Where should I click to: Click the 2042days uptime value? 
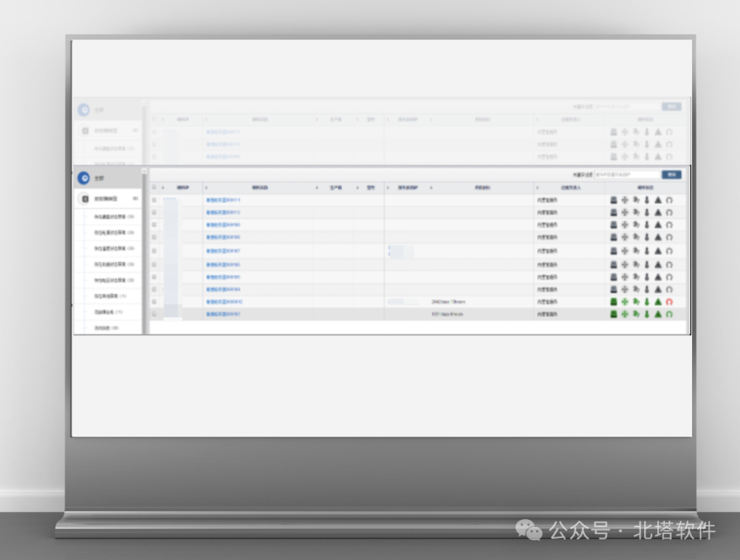pos(449,302)
